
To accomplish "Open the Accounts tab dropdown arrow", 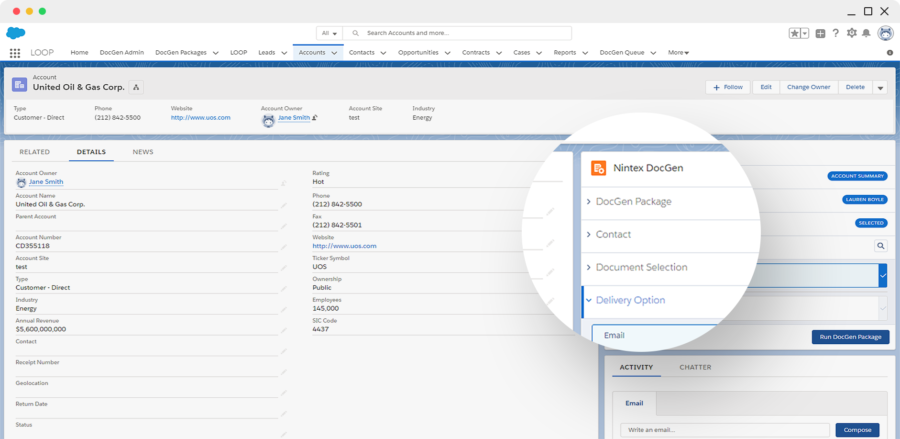I will (x=334, y=53).
